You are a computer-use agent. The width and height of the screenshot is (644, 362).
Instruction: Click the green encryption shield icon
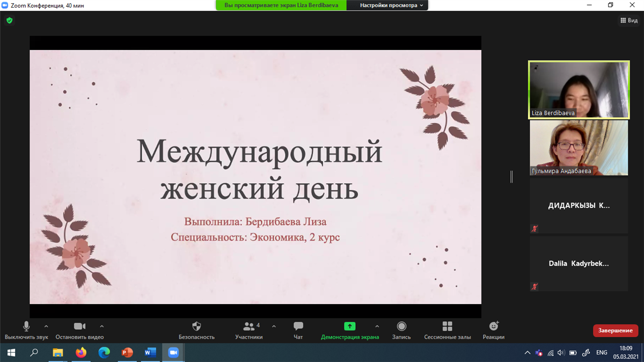click(9, 20)
